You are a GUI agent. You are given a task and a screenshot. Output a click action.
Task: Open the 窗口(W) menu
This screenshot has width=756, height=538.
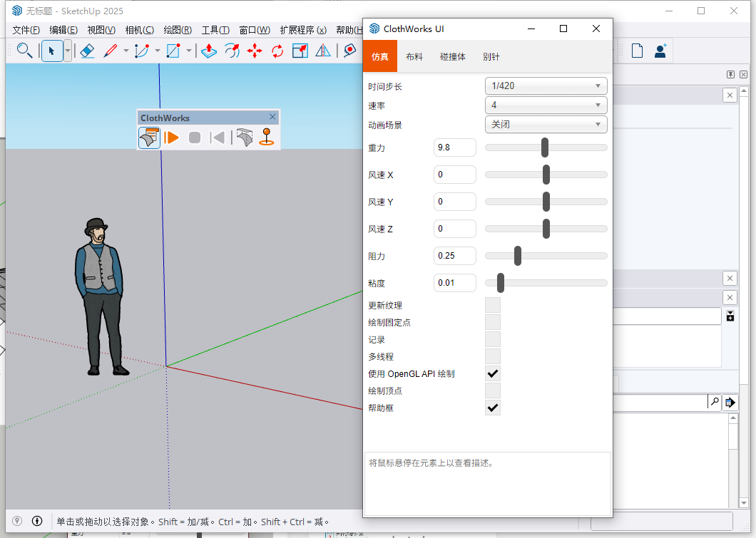pyautogui.click(x=255, y=30)
